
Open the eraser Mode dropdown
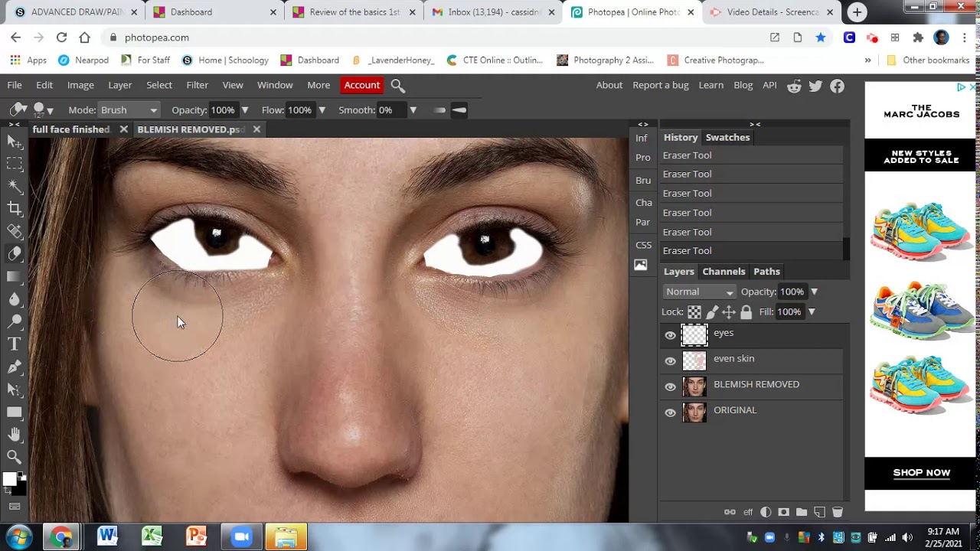129,110
